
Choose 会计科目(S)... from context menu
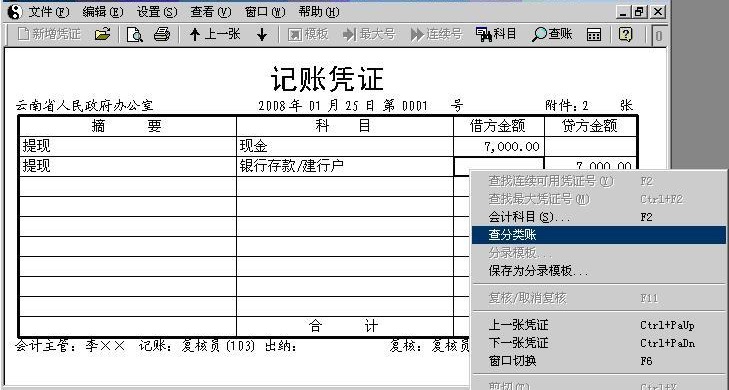coord(599,217)
